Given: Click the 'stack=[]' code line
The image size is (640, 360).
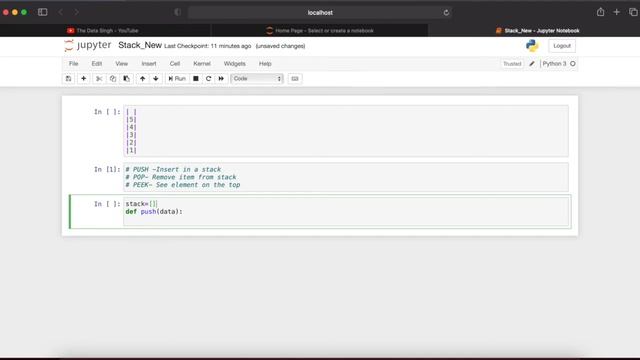Looking at the screenshot, I should (141, 204).
